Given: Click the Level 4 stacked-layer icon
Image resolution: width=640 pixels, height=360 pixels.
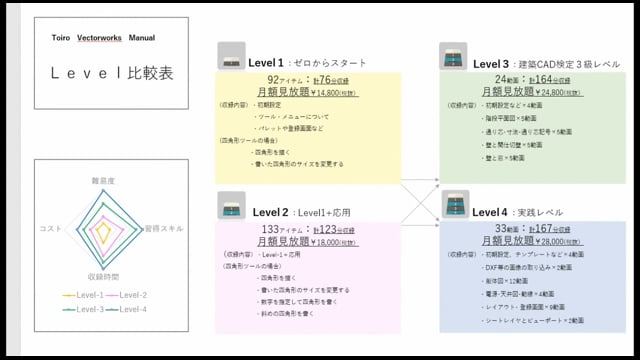Looking at the screenshot, I should (x=455, y=204).
